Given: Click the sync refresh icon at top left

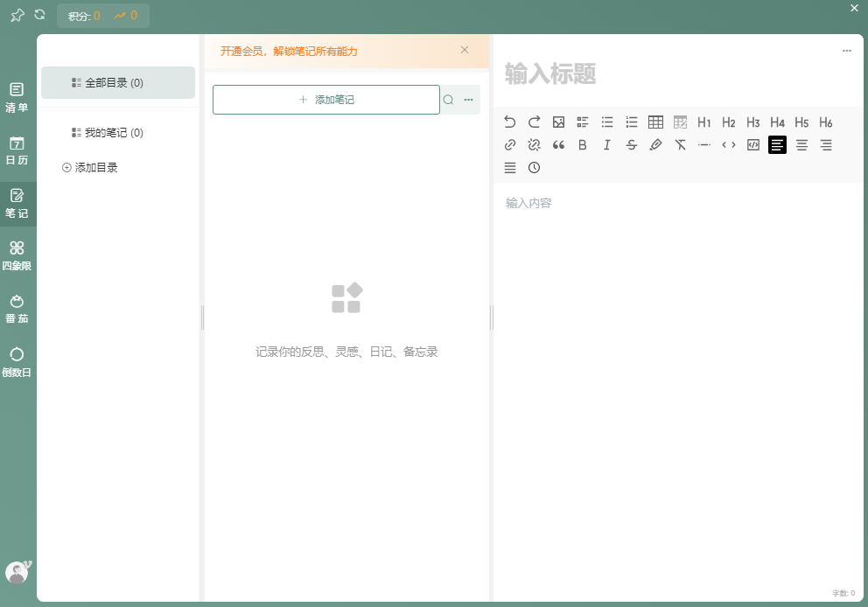Looking at the screenshot, I should (38, 15).
